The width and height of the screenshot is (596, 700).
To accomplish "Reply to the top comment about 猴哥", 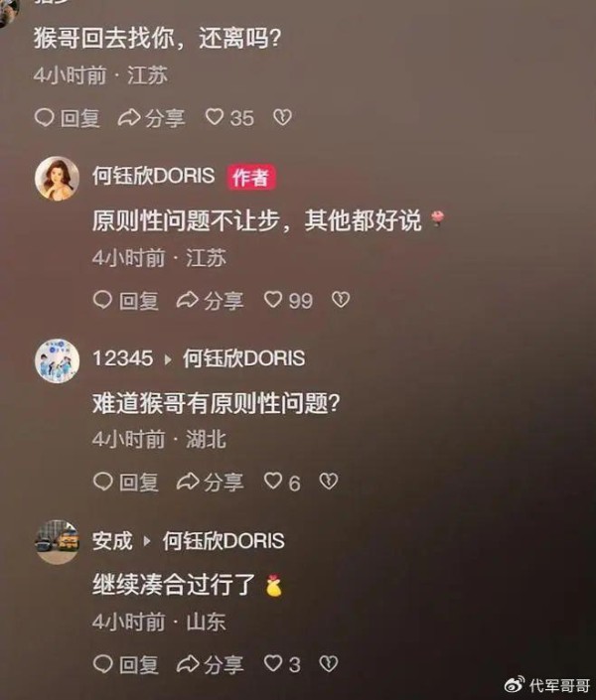I will (67, 118).
